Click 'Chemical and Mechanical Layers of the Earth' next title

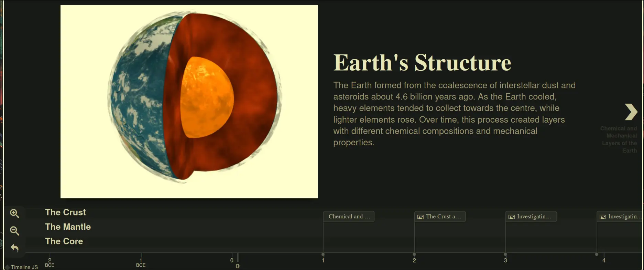pos(619,139)
